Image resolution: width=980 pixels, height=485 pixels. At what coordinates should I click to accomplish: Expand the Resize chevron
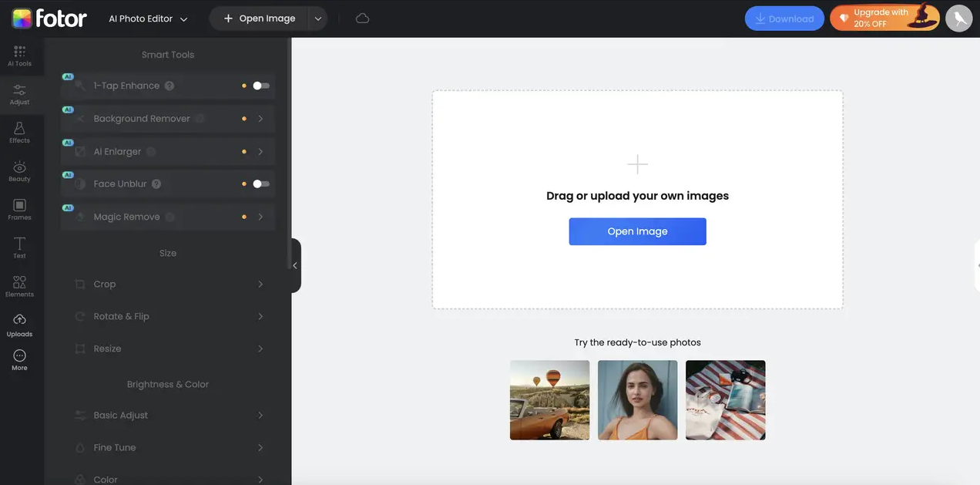click(260, 349)
